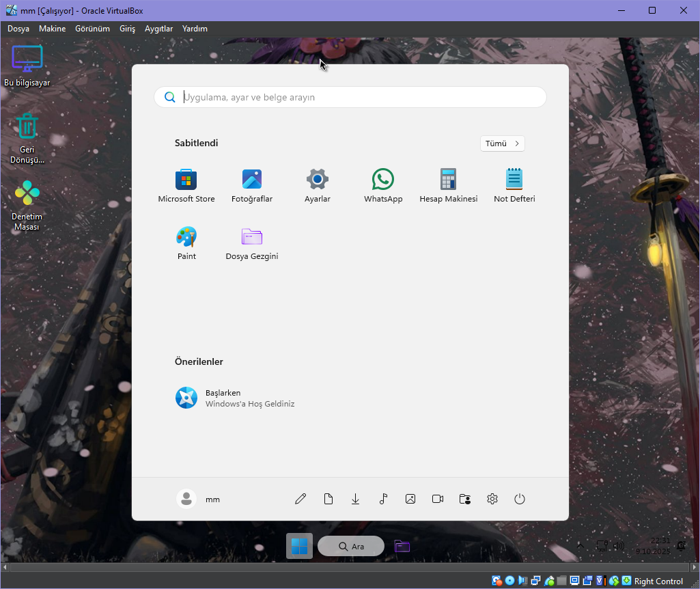The image size is (700, 589).
Task: Focus the Start menu search field
Action: [x=350, y=97]
